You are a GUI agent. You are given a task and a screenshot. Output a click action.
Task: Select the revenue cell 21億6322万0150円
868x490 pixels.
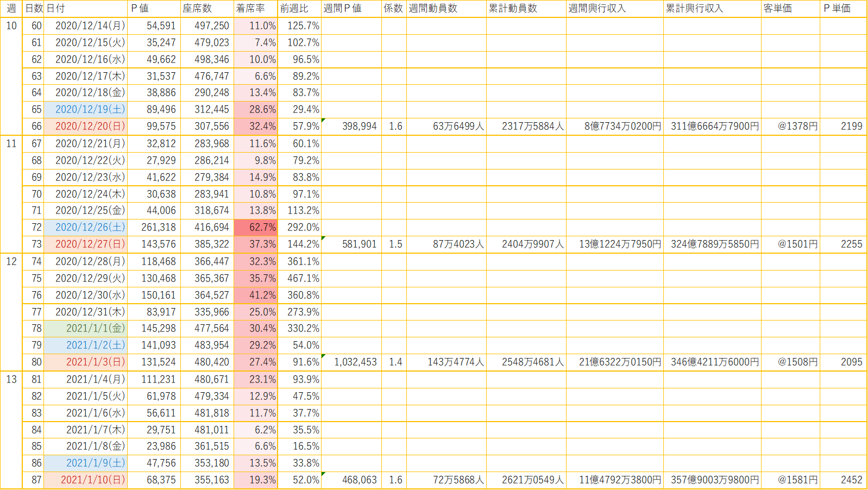(x=615, y=362)
